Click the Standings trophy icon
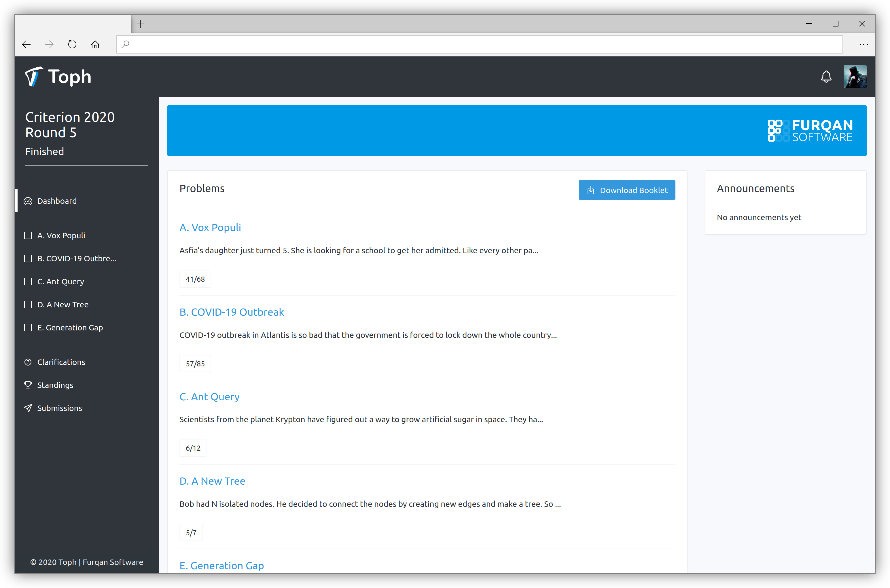The width and height of the screenshot is (890, 588). [x=28, y=385]
